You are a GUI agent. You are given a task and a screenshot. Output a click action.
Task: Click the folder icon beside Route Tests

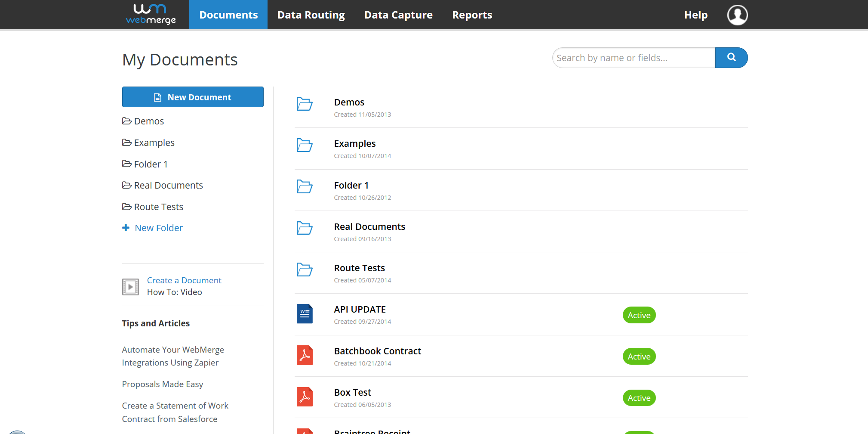pos(305,270)
